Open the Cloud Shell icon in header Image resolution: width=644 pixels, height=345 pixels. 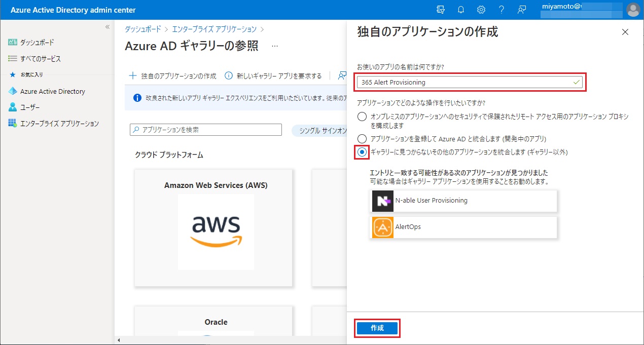[x=441, y=10]
